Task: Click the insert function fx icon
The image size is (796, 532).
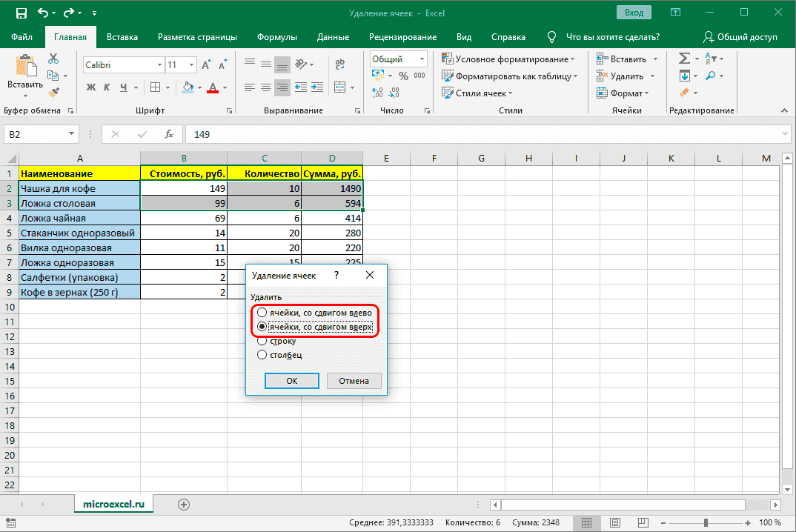Action: pos(169,134)
